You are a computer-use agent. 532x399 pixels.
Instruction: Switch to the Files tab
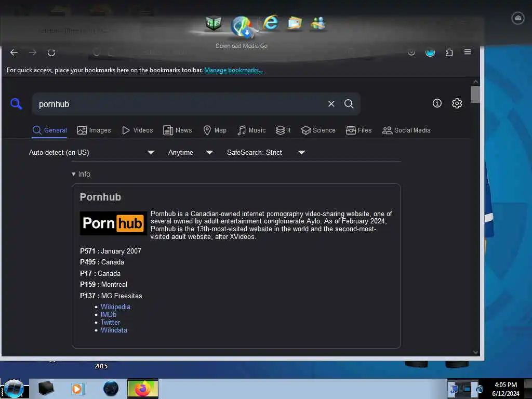click(x=358, y=130)
